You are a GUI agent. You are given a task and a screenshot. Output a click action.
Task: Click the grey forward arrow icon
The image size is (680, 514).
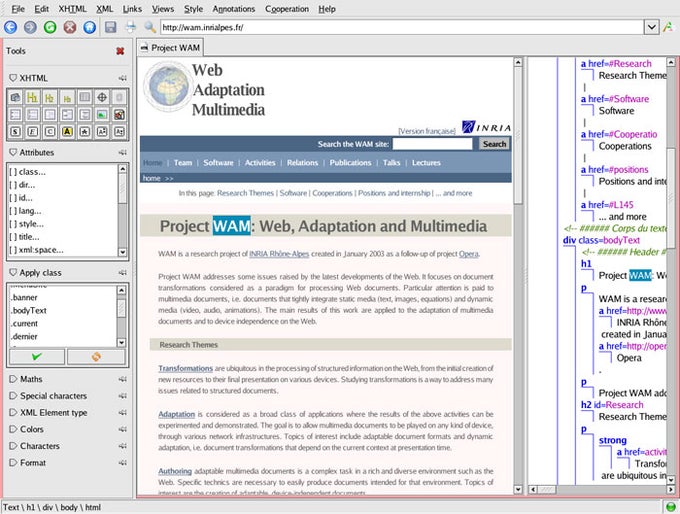click(30, 27)
